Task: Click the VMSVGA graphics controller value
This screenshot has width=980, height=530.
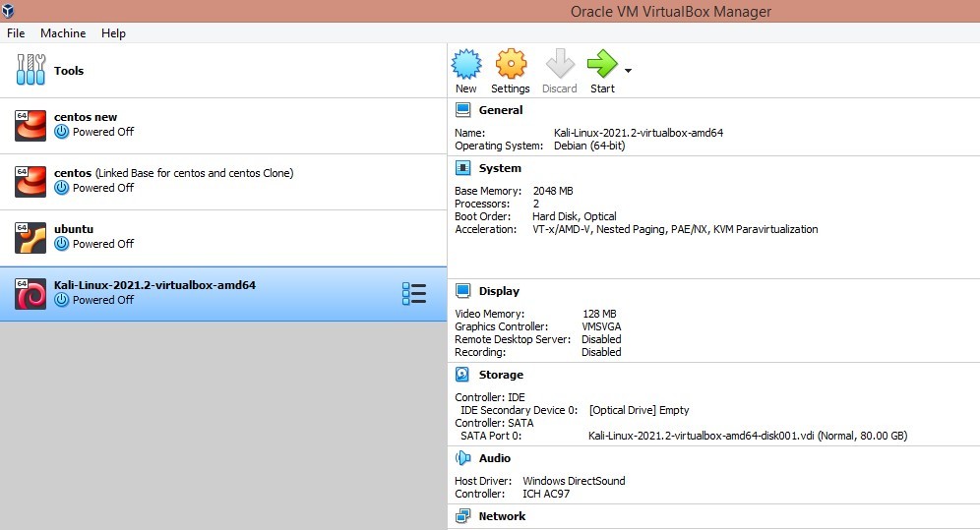Action: coord(601,326)
